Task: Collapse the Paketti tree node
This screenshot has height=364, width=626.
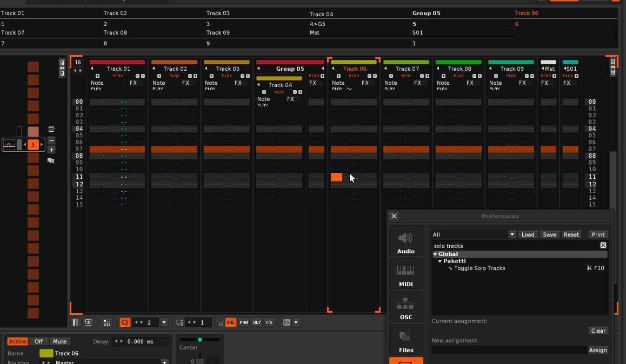Action: click(440, 261)
